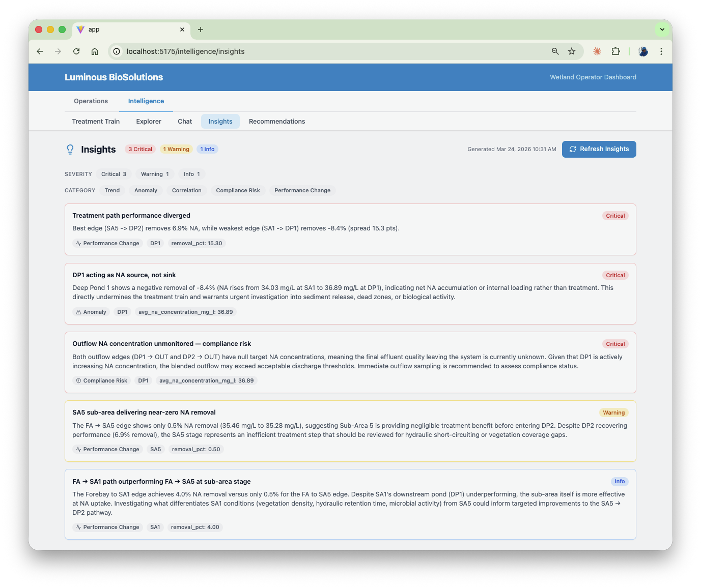Image resolution: width=701 pixels, height=588 pixels.
Task: Click the orange Claude extension icon
Action: point(597,51)
